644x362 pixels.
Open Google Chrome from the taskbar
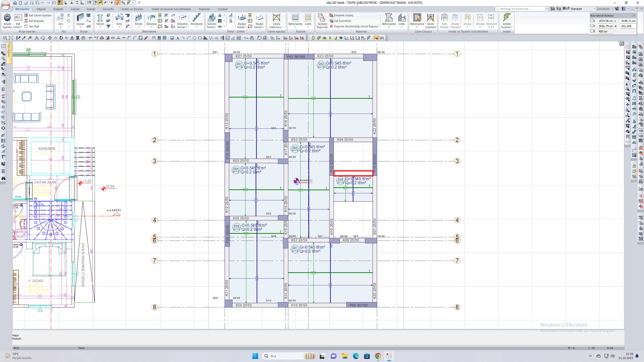click(378, 356)
